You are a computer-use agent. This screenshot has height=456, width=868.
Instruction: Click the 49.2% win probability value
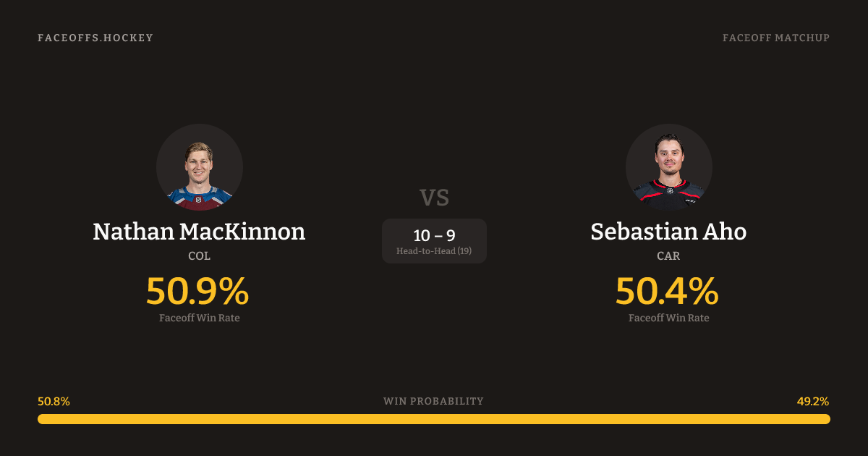(x=813, y=402)
